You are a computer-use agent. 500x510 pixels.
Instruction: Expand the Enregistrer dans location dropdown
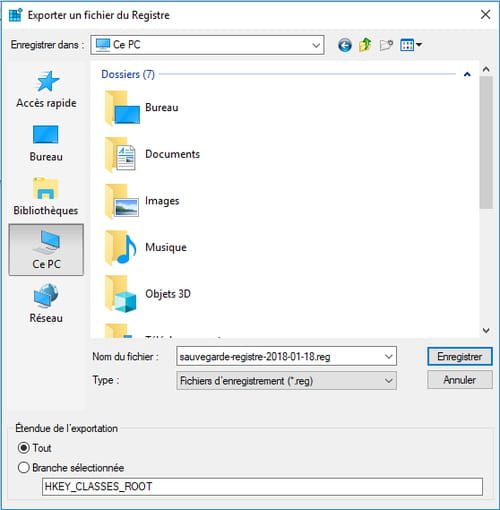[316, 45]
